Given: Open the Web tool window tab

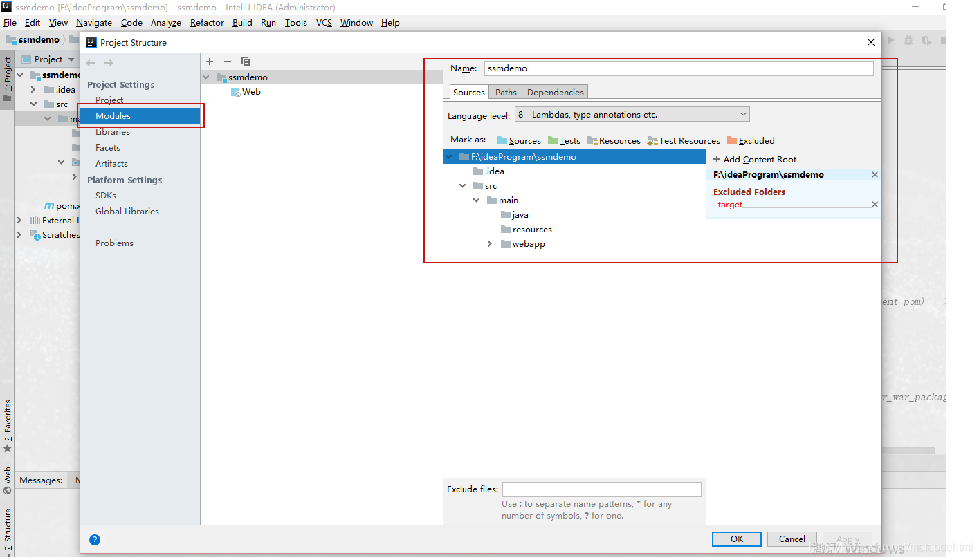Looking at the screenshot, I should (x=8, y=480).
